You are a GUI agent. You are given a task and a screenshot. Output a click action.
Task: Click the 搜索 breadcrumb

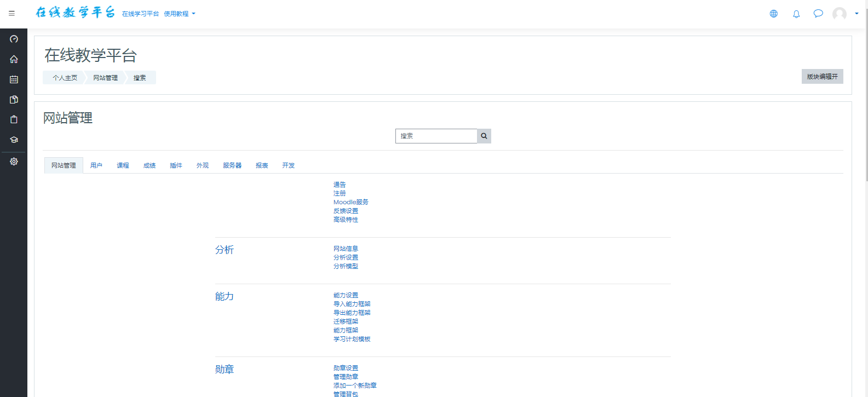pyautogui.click(x=140, y=78)
